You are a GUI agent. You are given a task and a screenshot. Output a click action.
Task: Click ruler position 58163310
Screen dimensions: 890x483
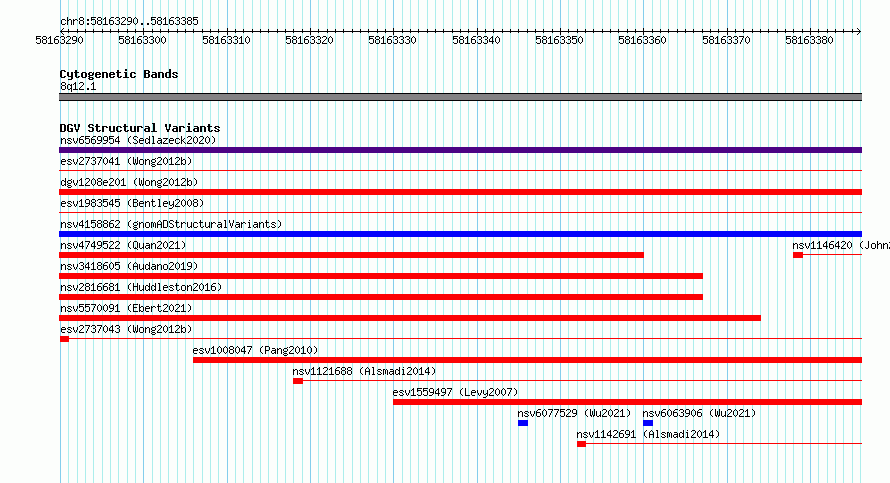(226, 40)
